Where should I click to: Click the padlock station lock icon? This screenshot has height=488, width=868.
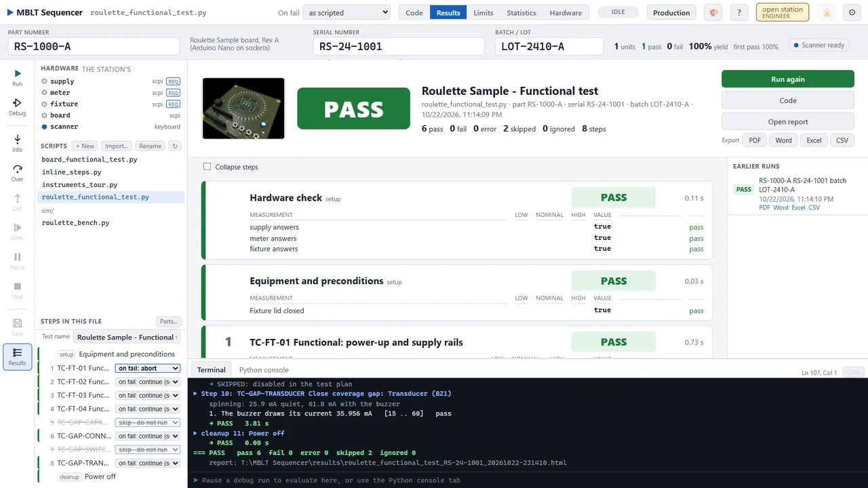(x=826, y=13)
